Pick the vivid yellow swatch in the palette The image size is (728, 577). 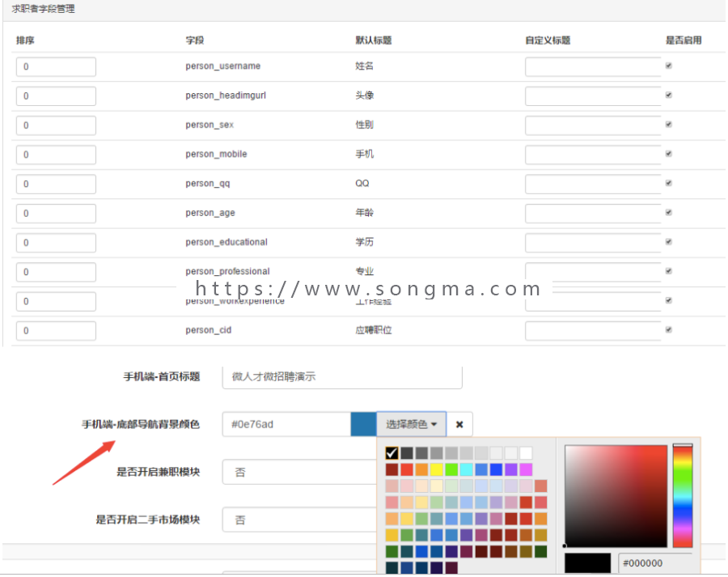(437, 469)
